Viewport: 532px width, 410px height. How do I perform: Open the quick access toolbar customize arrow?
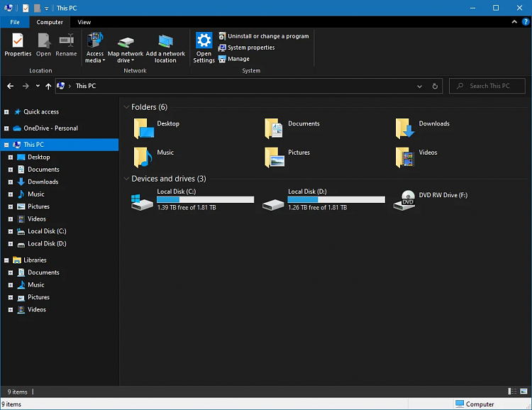[x=47, y=8]
